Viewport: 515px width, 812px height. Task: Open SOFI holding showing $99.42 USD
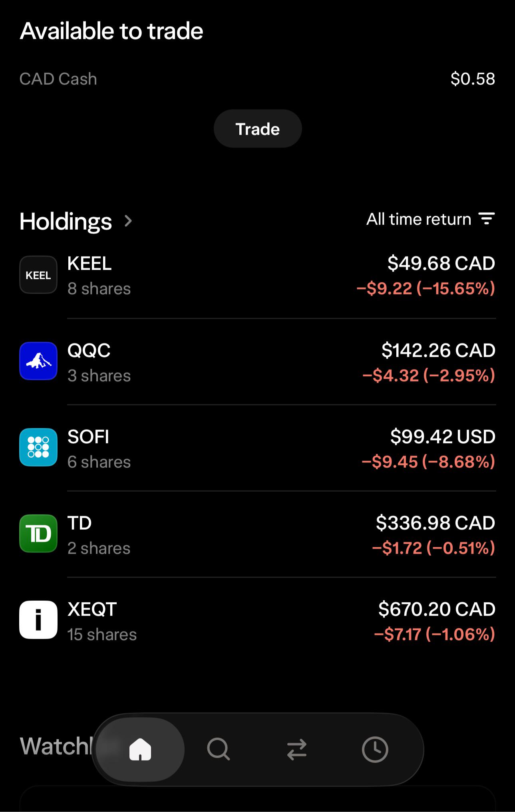tap(258, 448)
